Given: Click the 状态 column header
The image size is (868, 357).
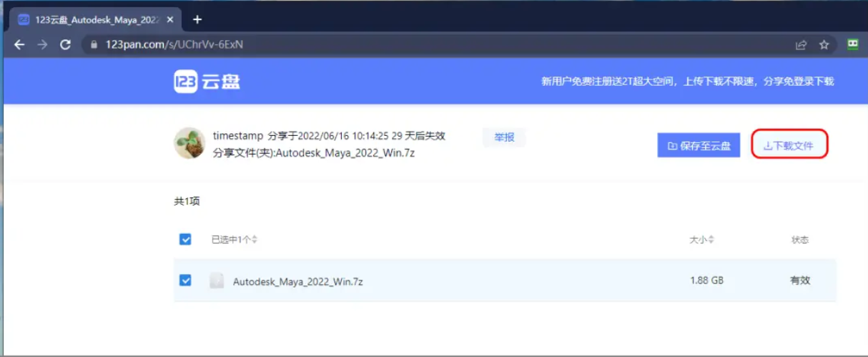Looking at the screenshot, I should [800, 240].
